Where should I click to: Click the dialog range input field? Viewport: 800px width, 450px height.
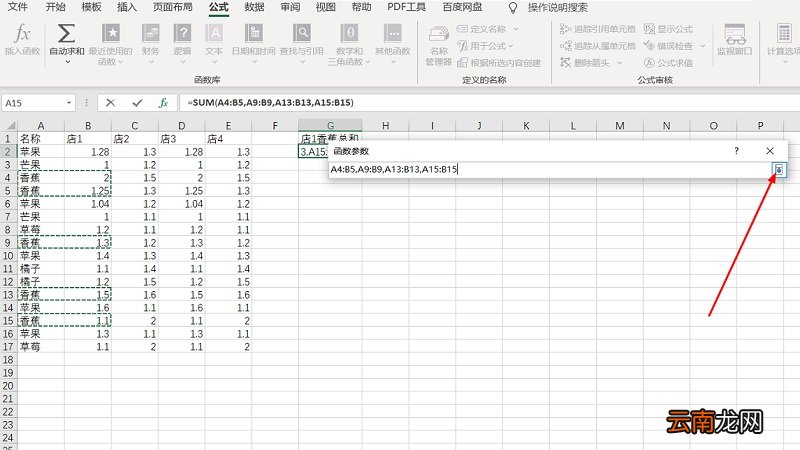(x=550, y=169)
